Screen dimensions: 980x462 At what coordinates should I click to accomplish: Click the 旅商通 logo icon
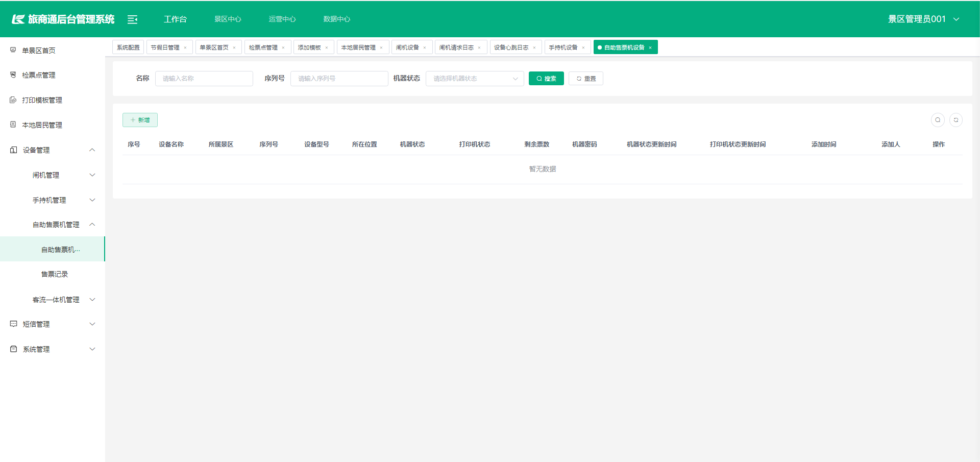(18, 19)
